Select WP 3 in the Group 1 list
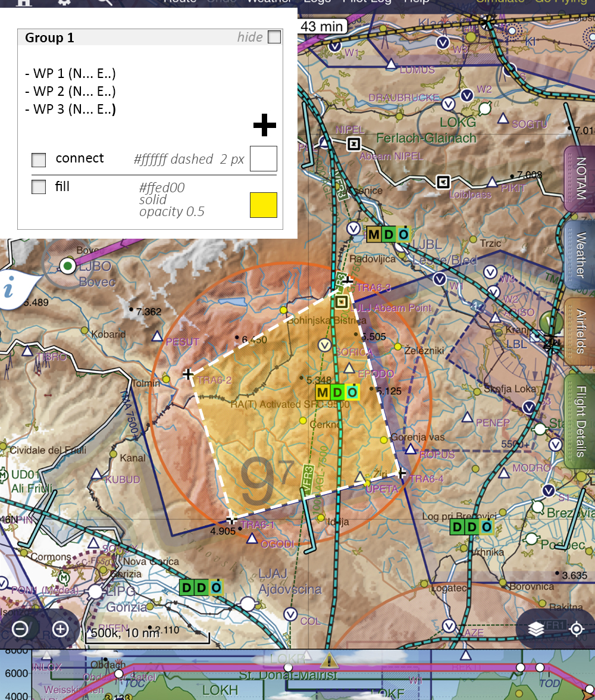This screenshot has height=700, width=595. pos(70,110)
